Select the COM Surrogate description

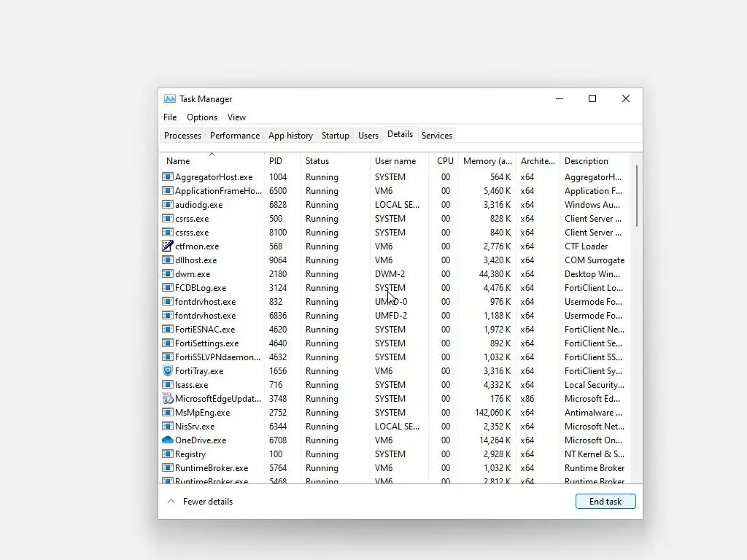[595, 260]
